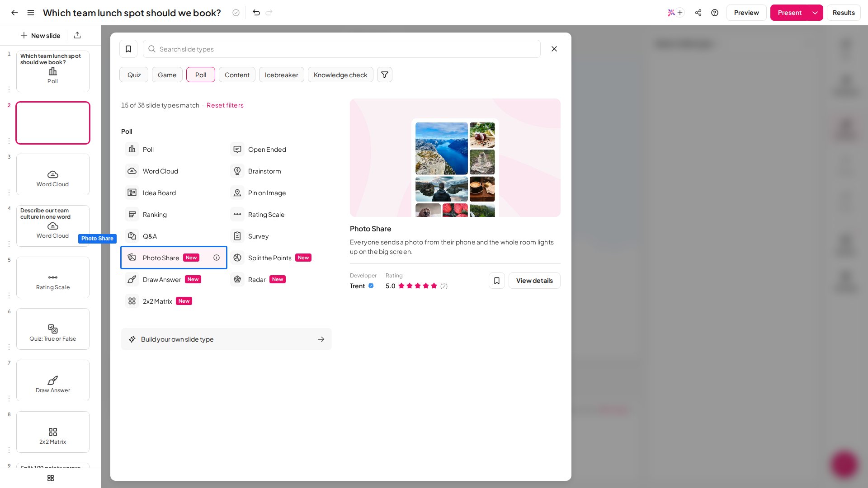Image resolution: width=868 pixels, height=488 pixels.
Task: Click the Preview button
Action: [x=746, y=13]
